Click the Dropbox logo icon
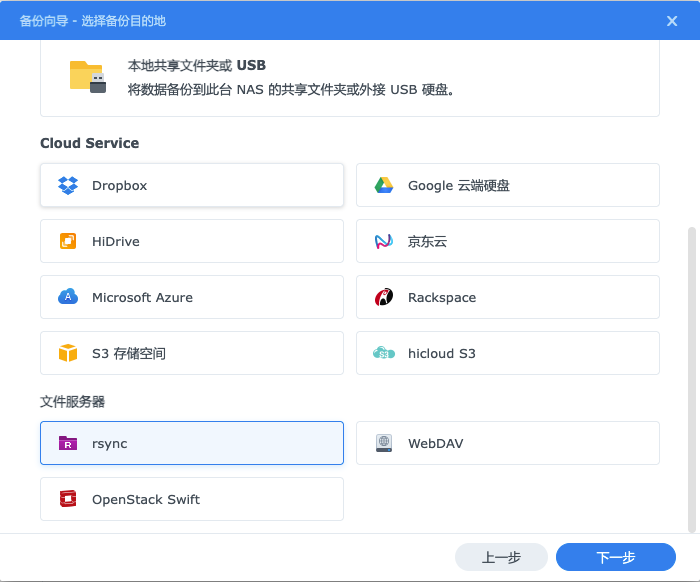Screen dimensions: 700x582 [x=68, y=185]
